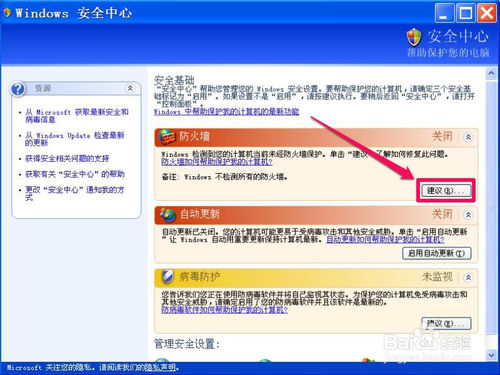This screenshot has height=375, width=500.
Task: Open link about latest Windows protection features
Action: click(x=226, y=112)
